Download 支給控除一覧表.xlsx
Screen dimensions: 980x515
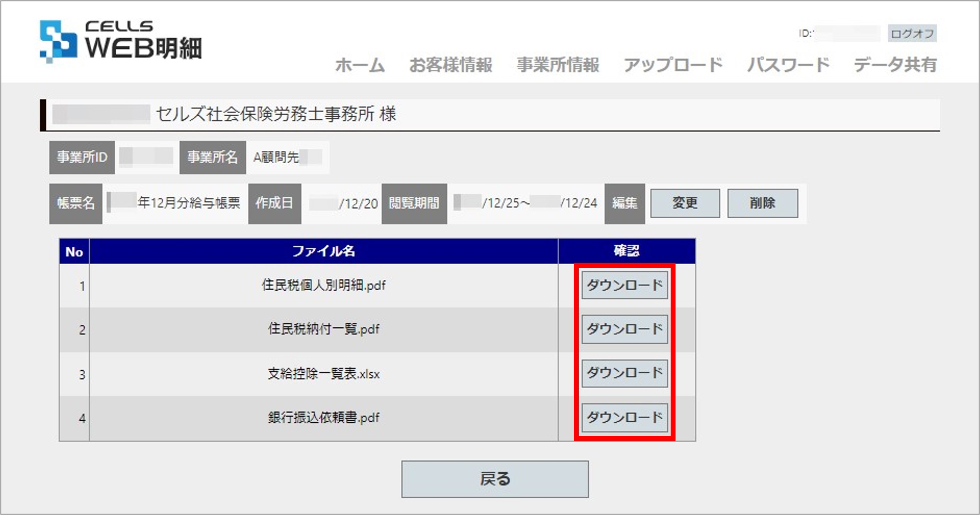625,373
